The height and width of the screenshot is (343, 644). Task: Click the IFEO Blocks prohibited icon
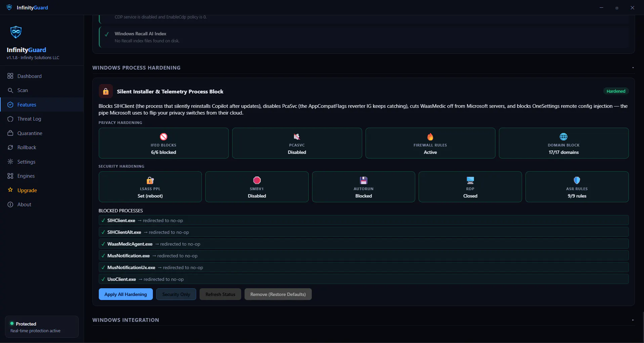point(164,137)
